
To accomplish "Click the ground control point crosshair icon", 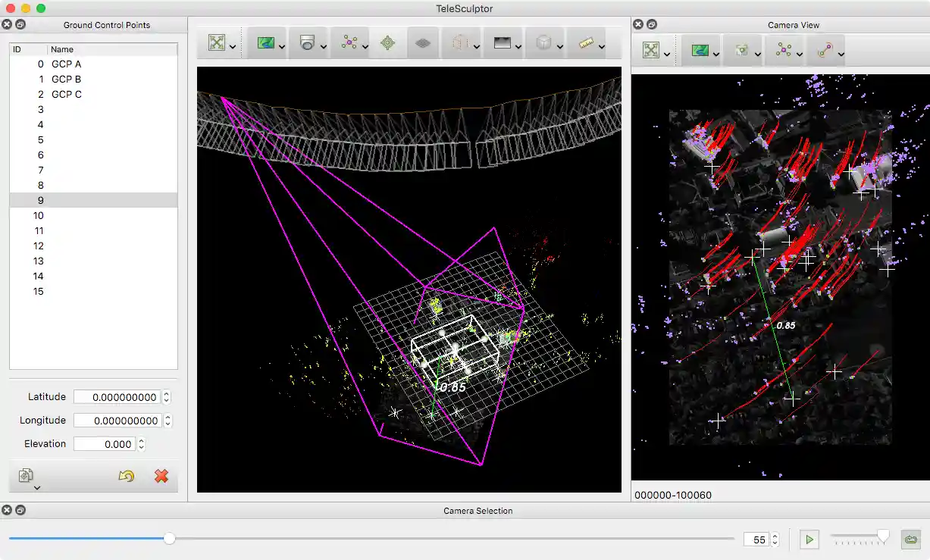I will pos(387,43).
